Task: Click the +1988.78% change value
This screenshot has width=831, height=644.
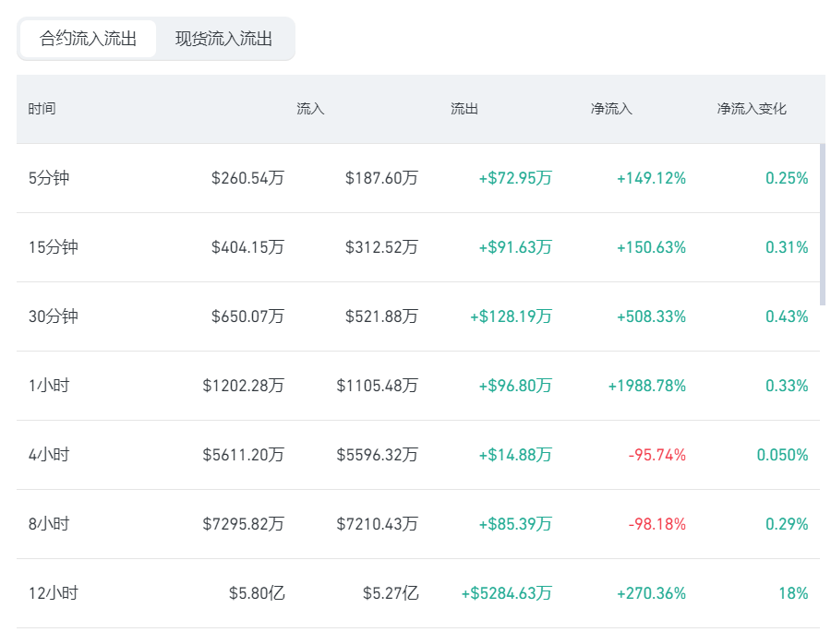Action: click(647, 386)
